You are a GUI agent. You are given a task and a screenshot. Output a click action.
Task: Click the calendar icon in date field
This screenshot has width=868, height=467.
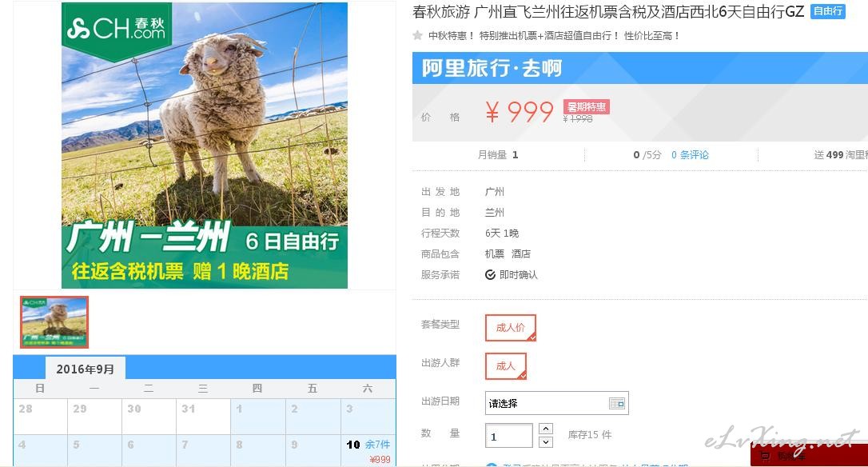617,403
